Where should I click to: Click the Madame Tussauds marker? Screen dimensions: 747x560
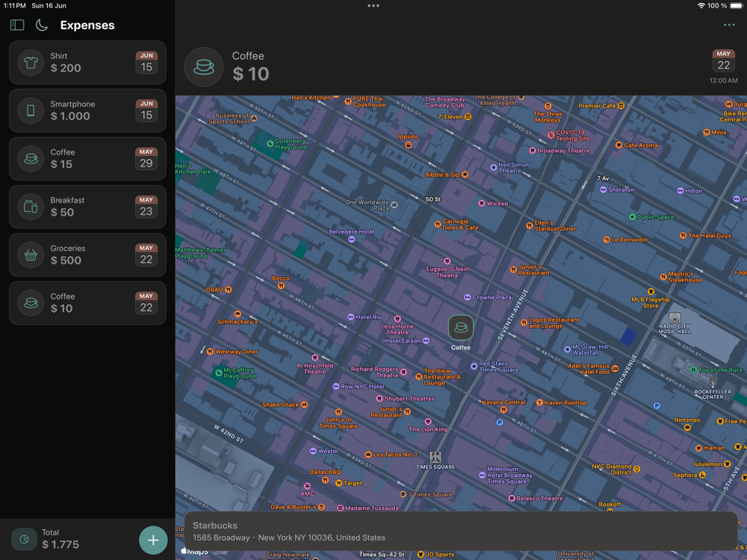coord(340,508)
